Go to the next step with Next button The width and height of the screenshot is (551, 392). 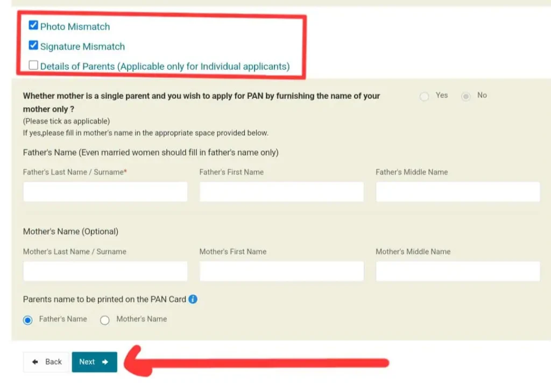(95, 362)
